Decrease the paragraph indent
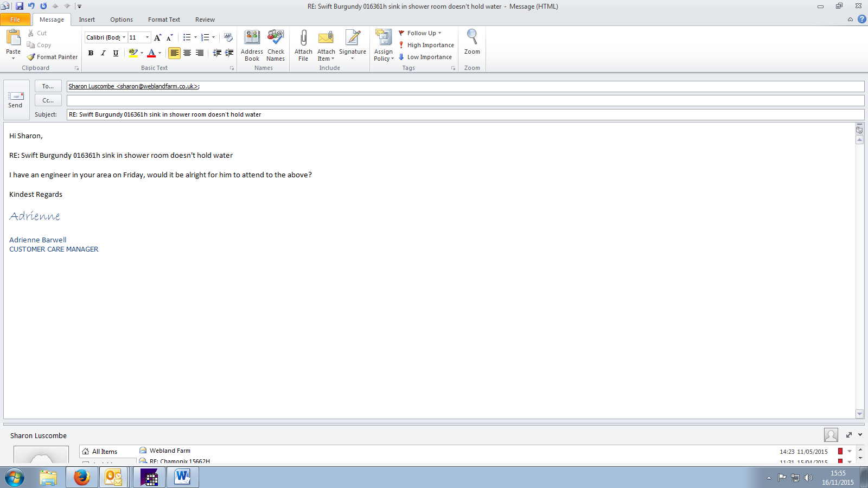 click(217, 53)
